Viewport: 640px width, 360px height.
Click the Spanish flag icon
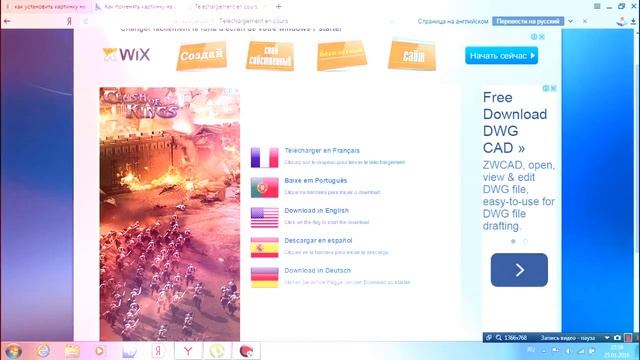[x=264, y=247]
